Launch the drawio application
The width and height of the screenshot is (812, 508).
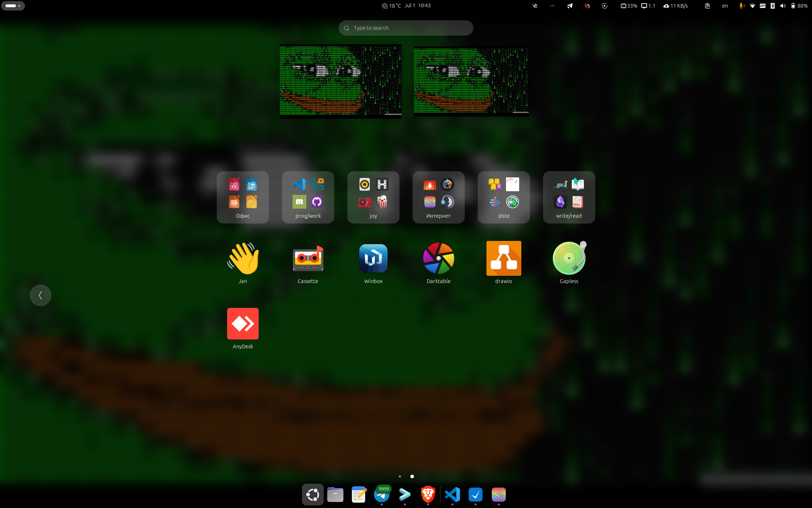click(504, 259)
